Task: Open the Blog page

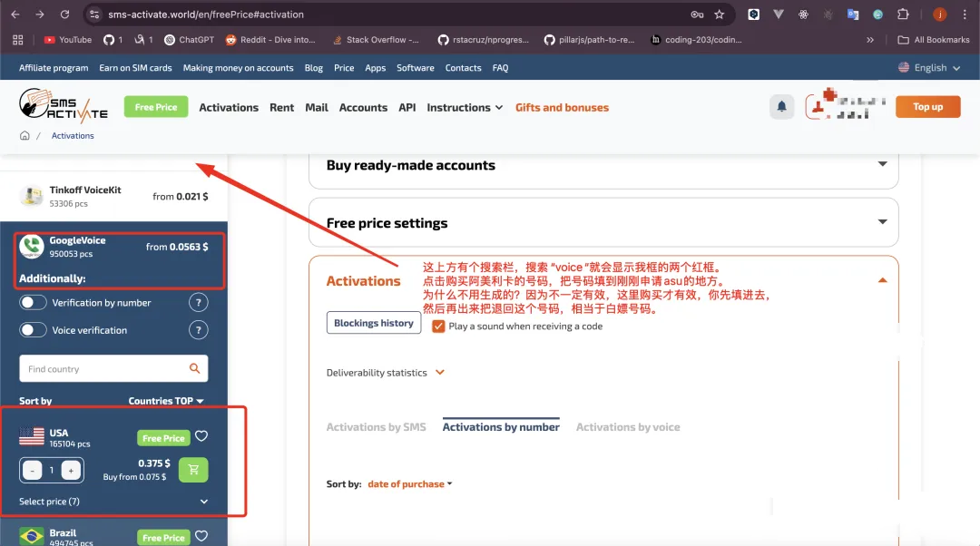Action: (x=314, y=67)
